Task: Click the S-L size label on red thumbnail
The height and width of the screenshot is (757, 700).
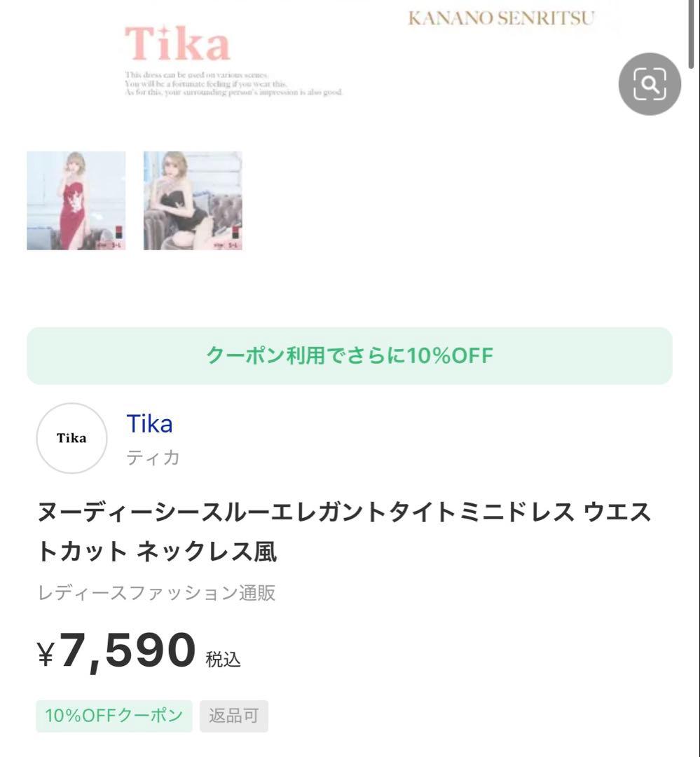Action: click(x=113, y=245)
